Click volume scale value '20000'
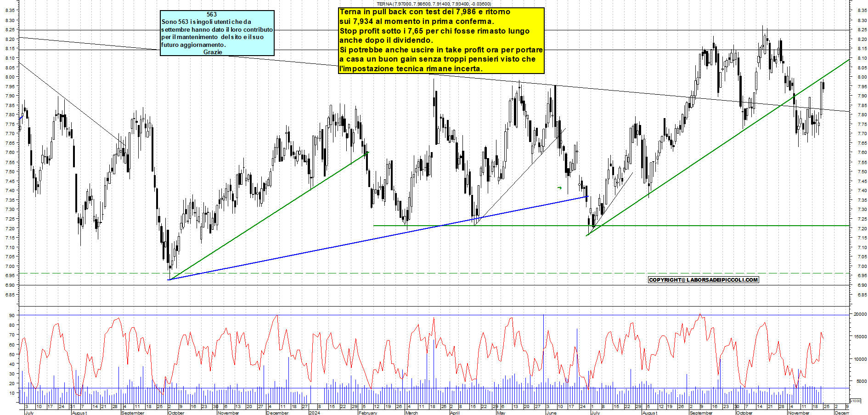 [860, 314]
